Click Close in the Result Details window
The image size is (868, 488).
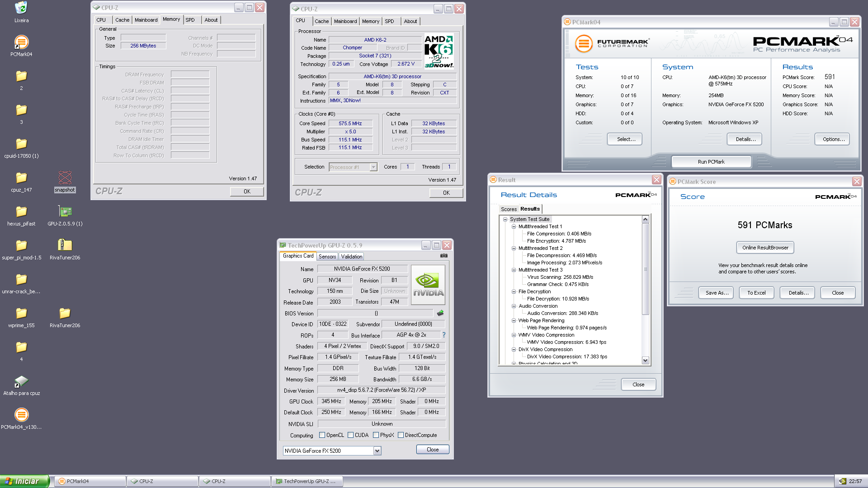pos(638,385)
